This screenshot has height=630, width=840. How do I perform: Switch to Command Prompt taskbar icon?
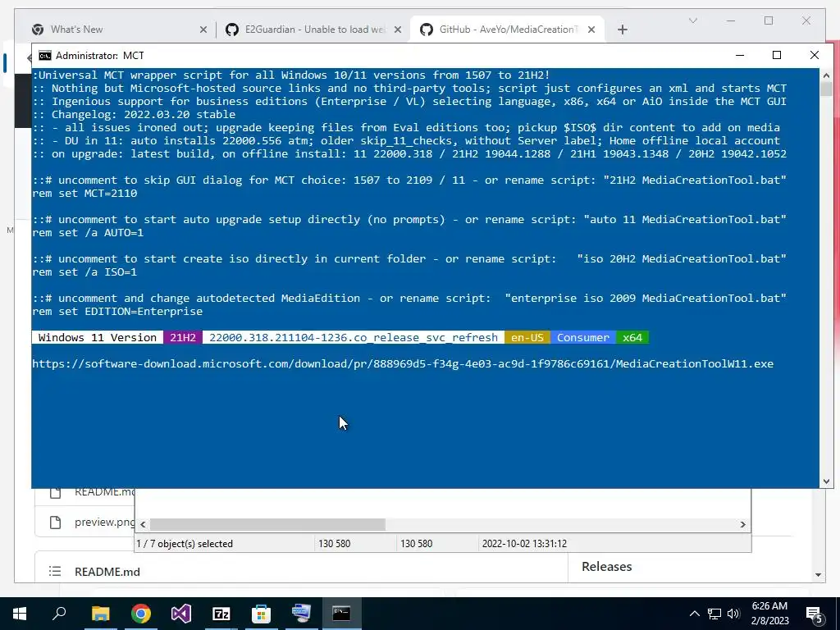342,614
